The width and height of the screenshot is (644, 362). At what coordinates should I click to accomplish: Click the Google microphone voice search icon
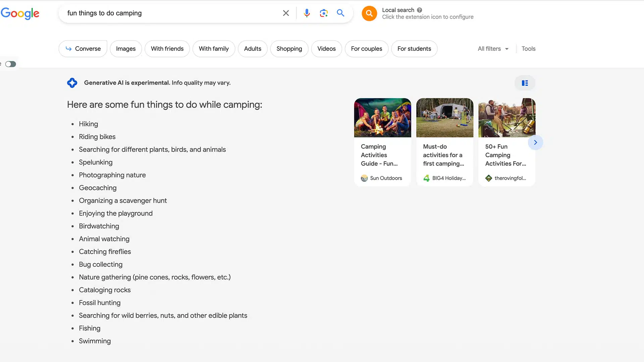point(307,13)
